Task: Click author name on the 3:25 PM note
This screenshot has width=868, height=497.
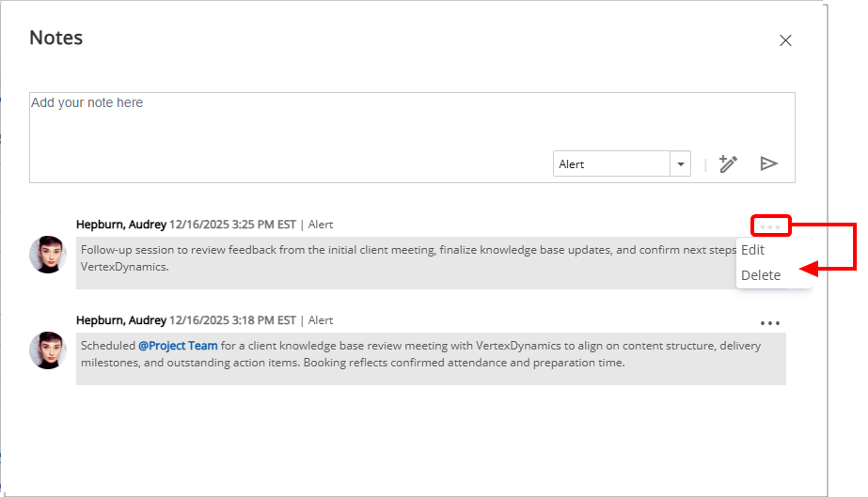Action: 121,225
